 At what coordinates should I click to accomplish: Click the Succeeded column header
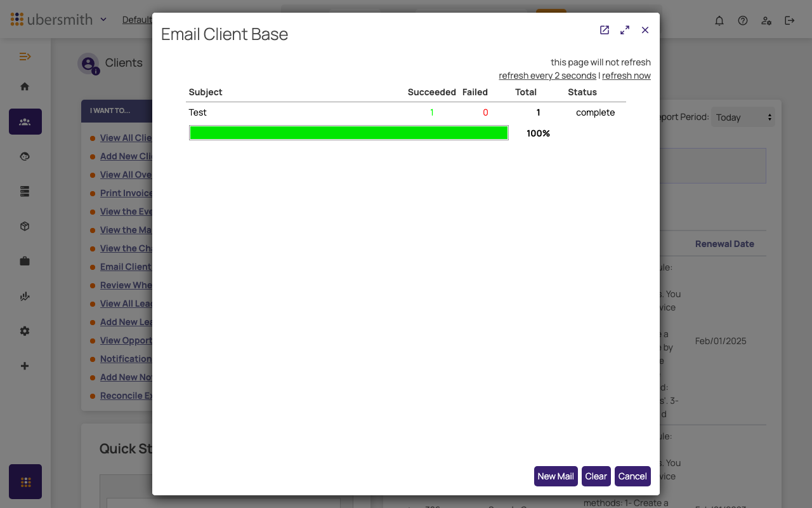point(432,92)
